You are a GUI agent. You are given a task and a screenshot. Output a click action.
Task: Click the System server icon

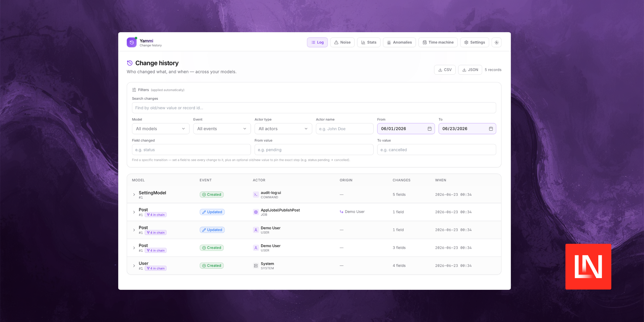click(256, 266)
